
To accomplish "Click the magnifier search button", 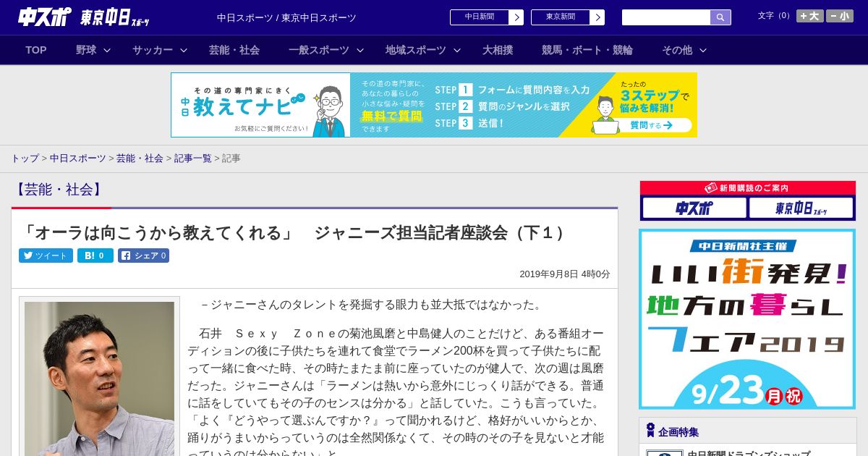I will (720, 17).
